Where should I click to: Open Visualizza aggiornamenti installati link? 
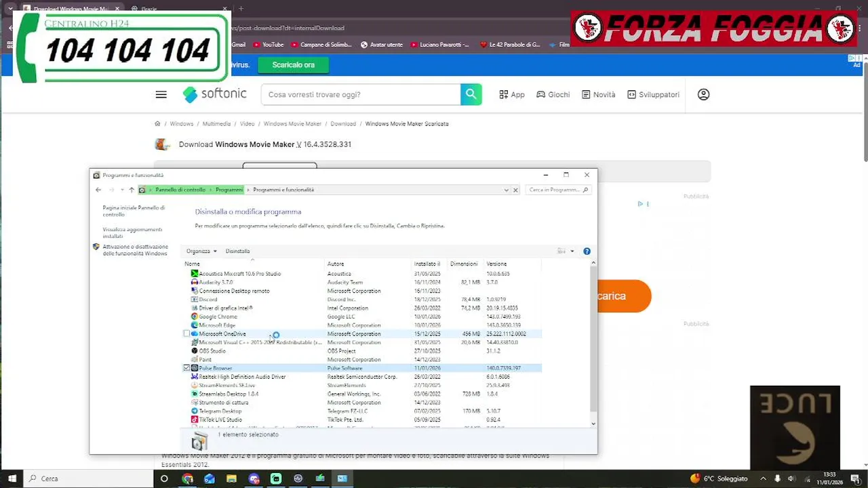pyautogui.click(x=132, y=232)
